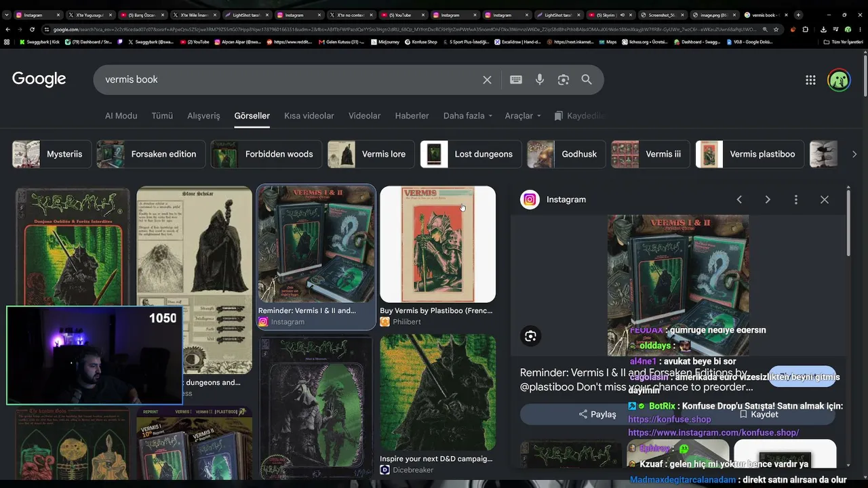The image size is (868, 488).
Task: Open the Google account profile avatar
Action: [x=839, y=80]
